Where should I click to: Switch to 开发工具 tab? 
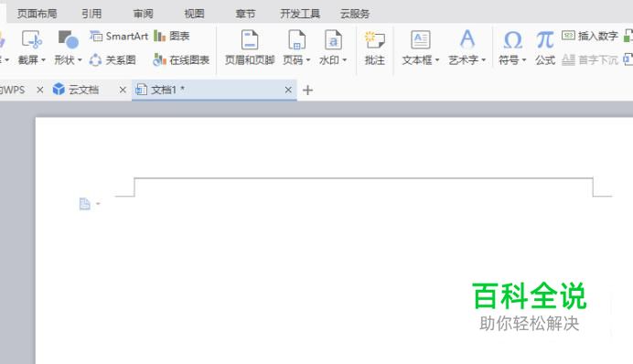click(x=300, y=14)
